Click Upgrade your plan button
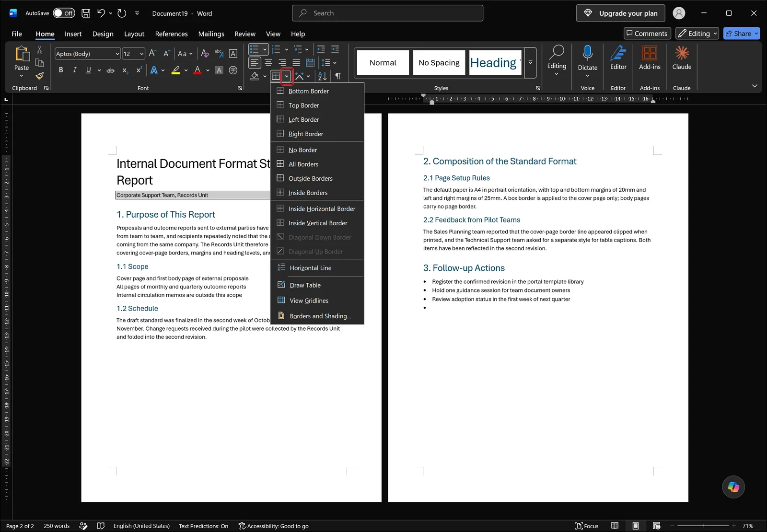Image resolution: width=767 pixels, height=532 pixels. 621,13
